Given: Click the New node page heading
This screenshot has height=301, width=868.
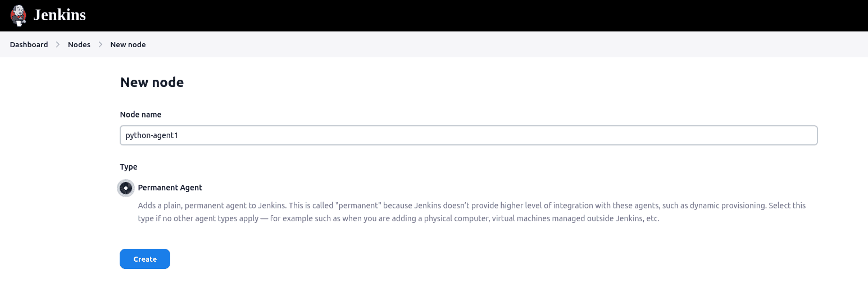Looking at the screenshot, I should [152, 83].
